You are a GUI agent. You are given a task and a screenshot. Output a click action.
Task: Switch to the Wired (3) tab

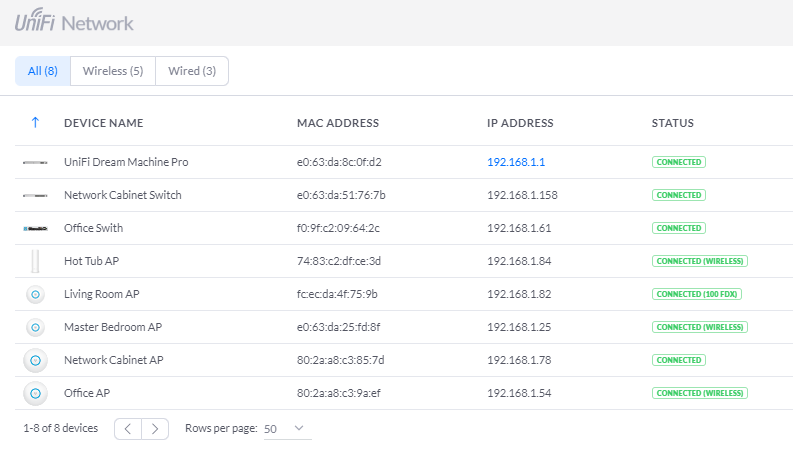(191, 71)
